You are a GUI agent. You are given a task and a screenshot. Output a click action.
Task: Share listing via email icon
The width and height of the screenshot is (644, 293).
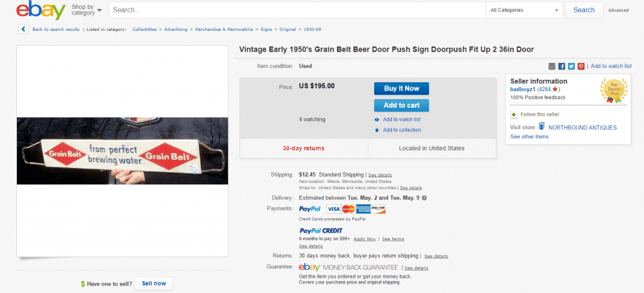pos(552,66)
